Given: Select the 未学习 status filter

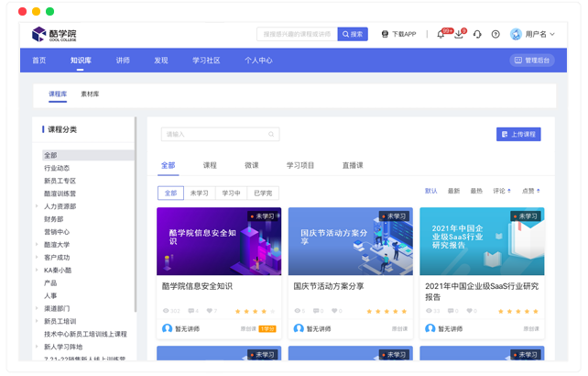Looking at the screenshot, I should coord(199,194).
